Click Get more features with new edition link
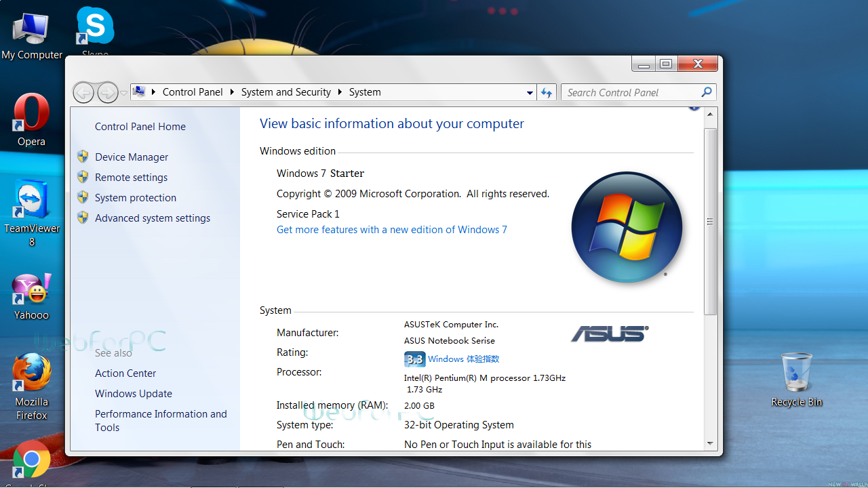This screenshot has width=868, height=488. pyautogui.click(x=392, y=230)
